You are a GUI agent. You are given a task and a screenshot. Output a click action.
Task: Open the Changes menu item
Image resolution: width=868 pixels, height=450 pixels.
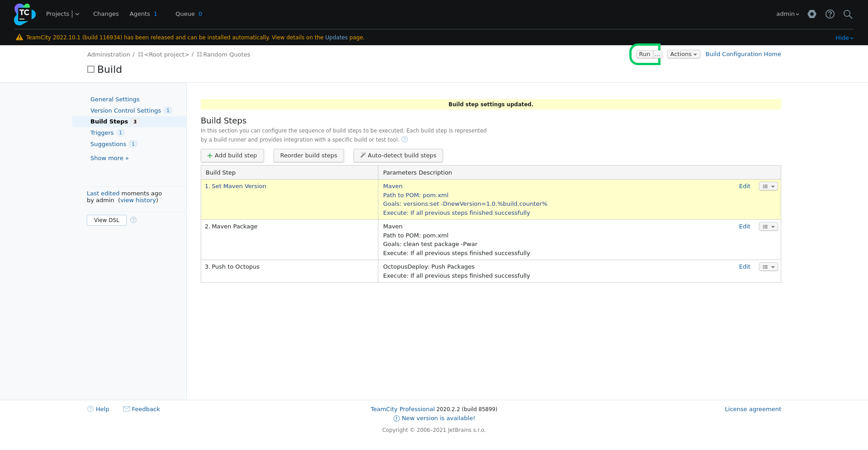pos(106,14)
